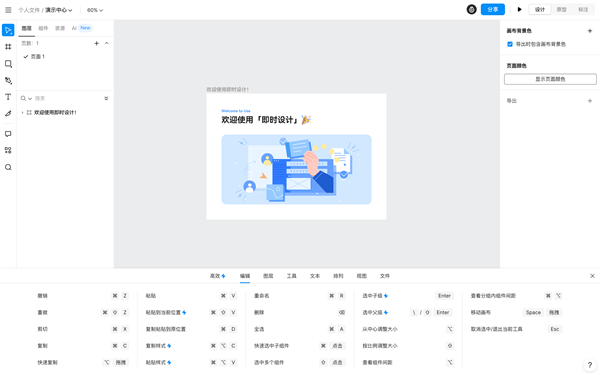This screenshot has width=600, height=375.
Task: Select the Text tool
Action: click(x=8, y=97)
